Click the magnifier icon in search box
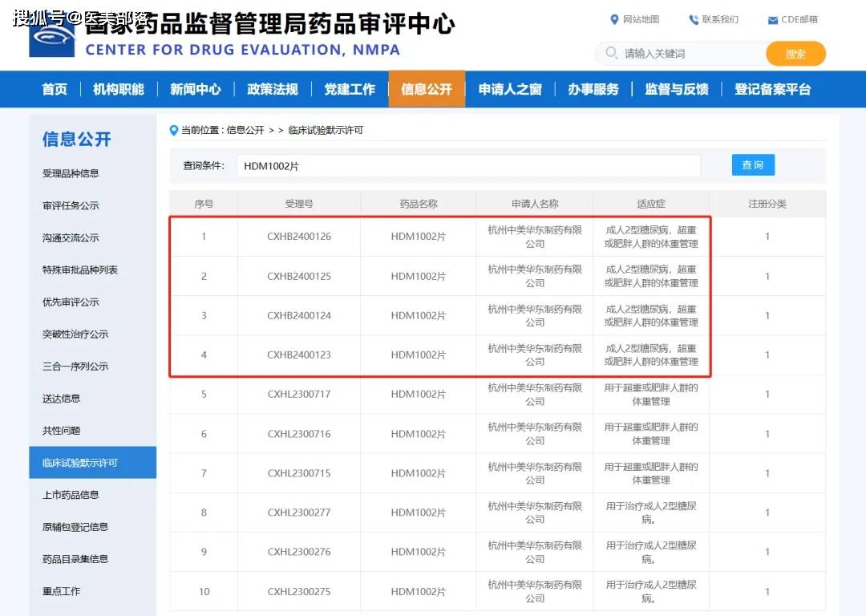This screenshot has height=616, width=866. (x=612, y=54)
